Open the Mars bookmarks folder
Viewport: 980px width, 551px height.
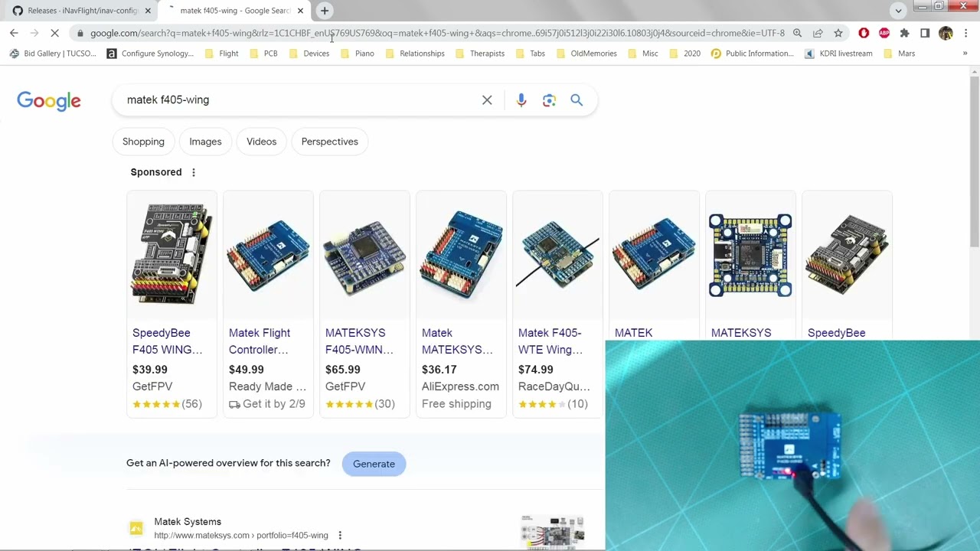(899, 54)
